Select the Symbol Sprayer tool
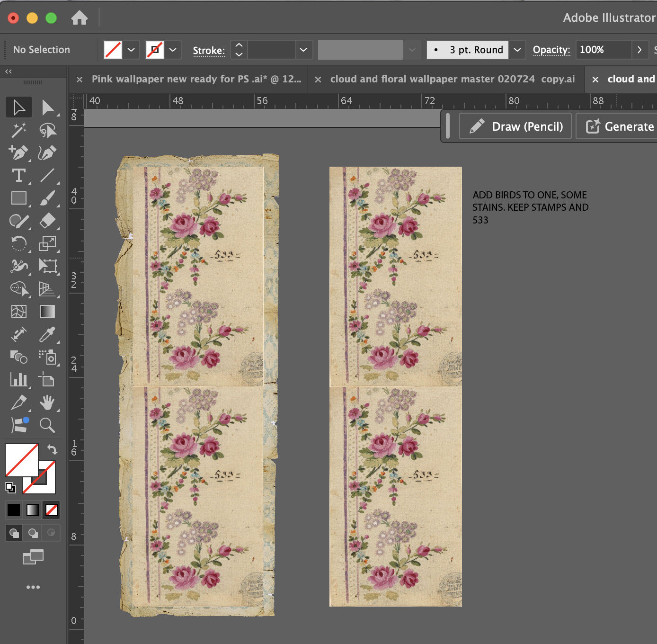The image size is (657, 644). tap(47, 357)
